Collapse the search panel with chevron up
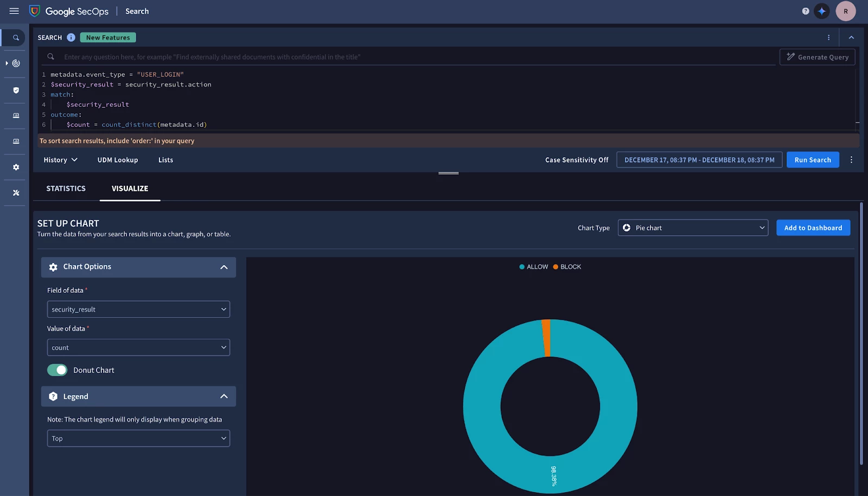868x496 pixels. [851, 37]
